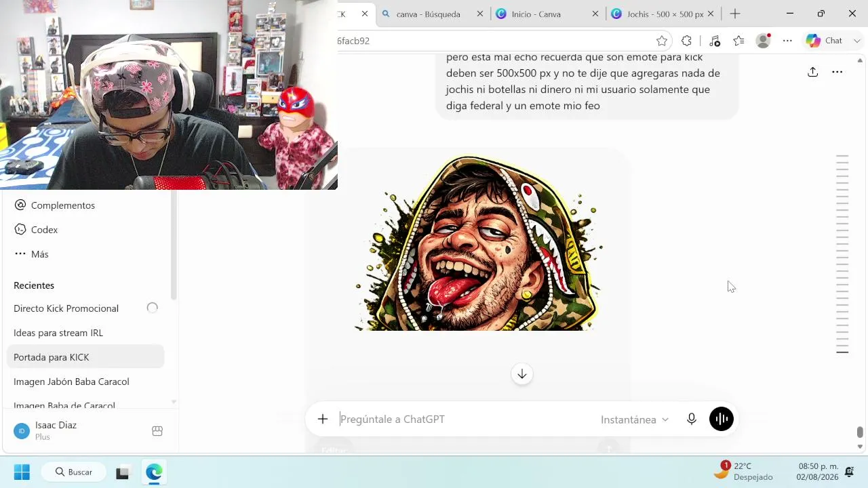The height and width of the screenshot is (488, 868).
Task: Close the "canva - Búsqueda" tab
Action: pyautogui.click(x=480, y=14)
